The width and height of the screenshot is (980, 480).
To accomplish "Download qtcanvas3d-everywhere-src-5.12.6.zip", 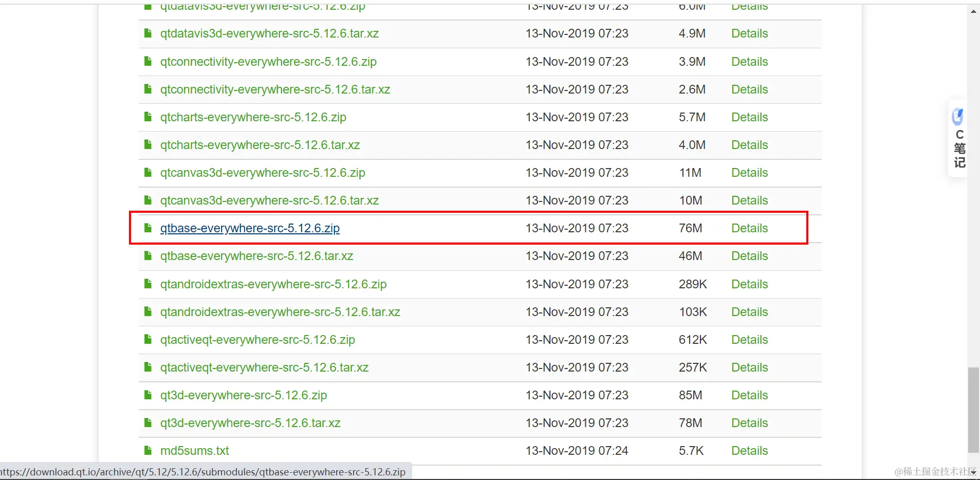I will point(263,173).
